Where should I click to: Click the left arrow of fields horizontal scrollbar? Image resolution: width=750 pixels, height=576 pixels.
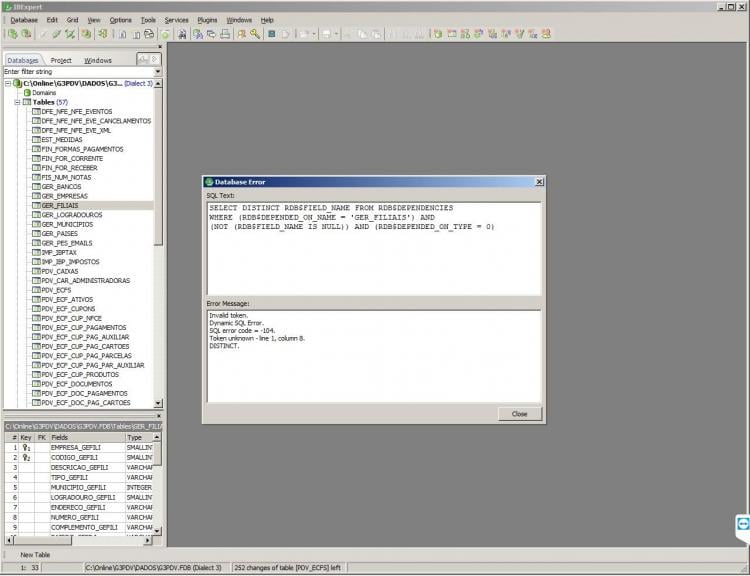pos(9,540)
